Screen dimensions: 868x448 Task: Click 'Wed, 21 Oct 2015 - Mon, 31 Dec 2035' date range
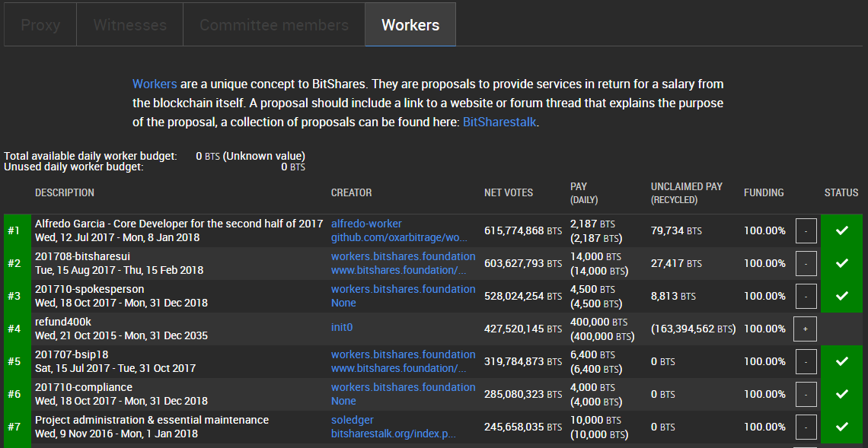(x=121, y=335)
